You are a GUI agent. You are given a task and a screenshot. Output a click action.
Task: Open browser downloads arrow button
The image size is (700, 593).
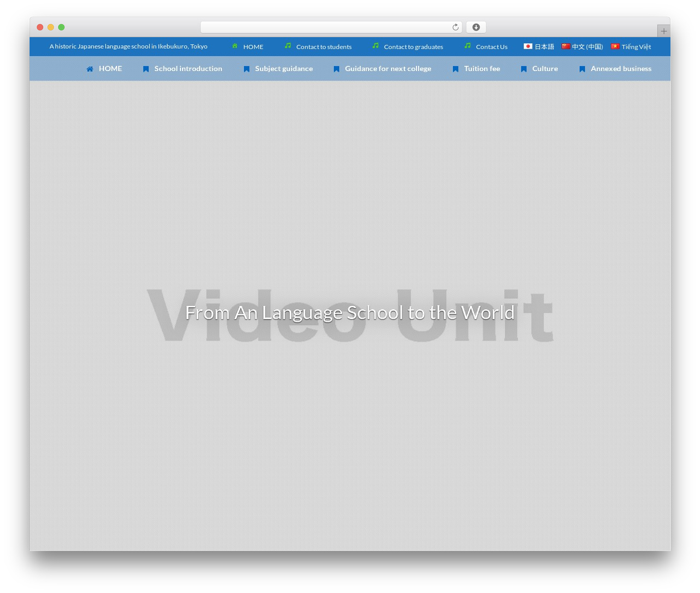pyautogui.click(x=476, y=27)
